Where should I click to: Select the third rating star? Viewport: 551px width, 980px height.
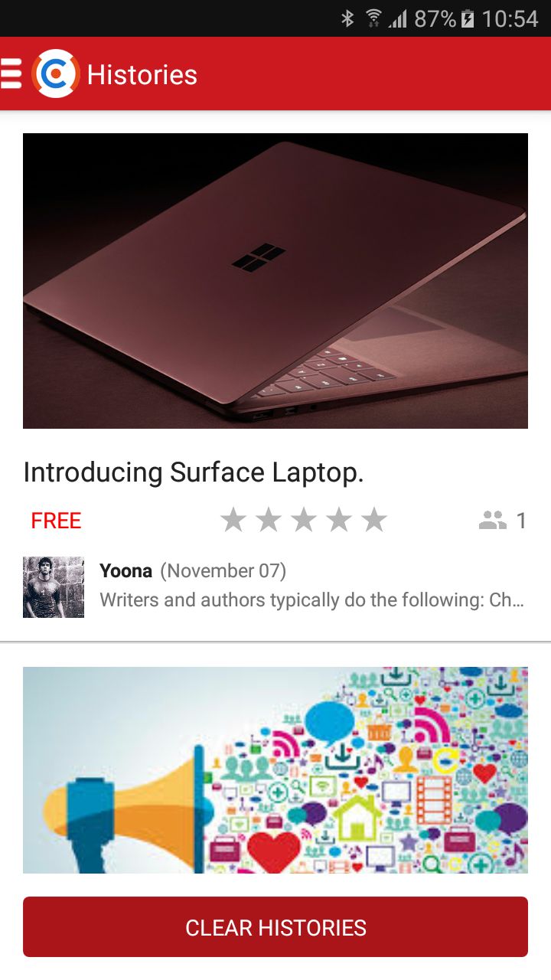point(304,521)
